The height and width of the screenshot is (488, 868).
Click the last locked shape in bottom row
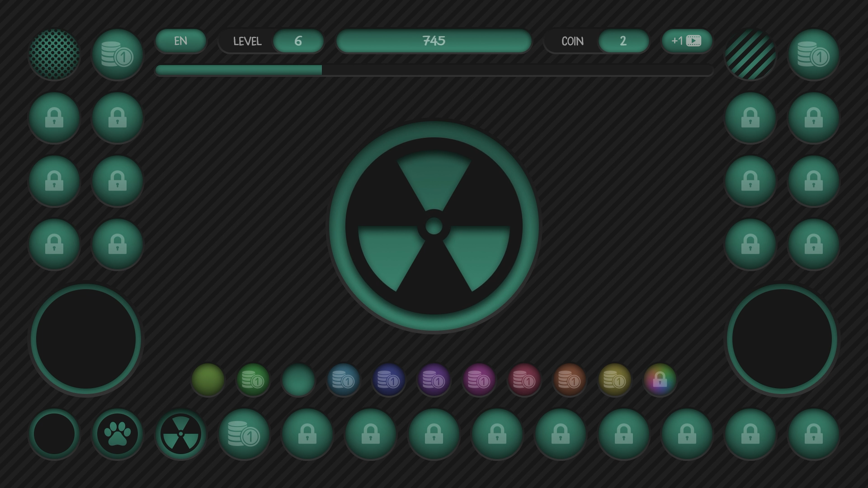click(814, 434)
